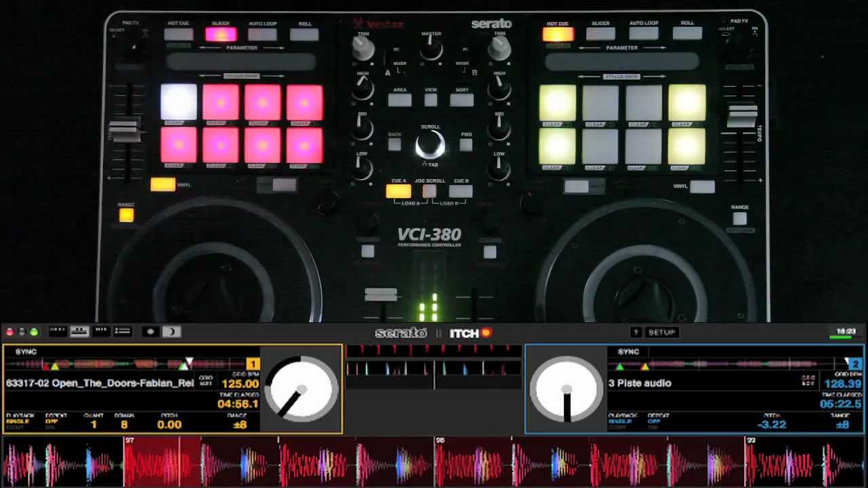Click deck 2 pitch value -3.22
This screenshot has height=488, width=868.
tap(772, 425)
